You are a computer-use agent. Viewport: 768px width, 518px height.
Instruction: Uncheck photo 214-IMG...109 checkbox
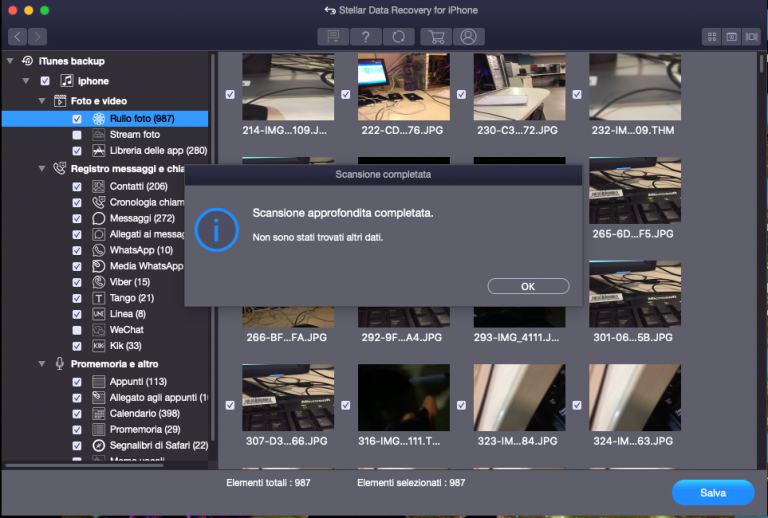pos(230,94)
